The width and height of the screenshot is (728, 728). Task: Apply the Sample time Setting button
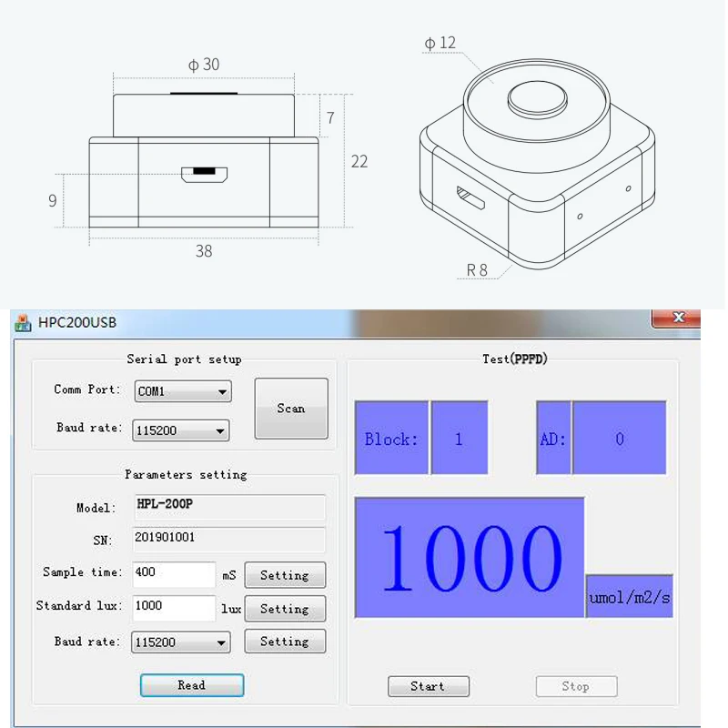click(x=285, y=575)
